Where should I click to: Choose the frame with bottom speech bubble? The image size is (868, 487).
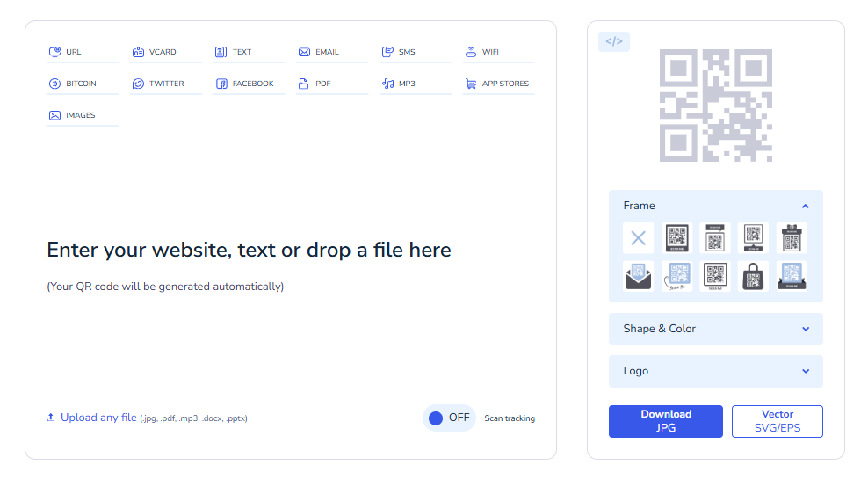(753, 237)
